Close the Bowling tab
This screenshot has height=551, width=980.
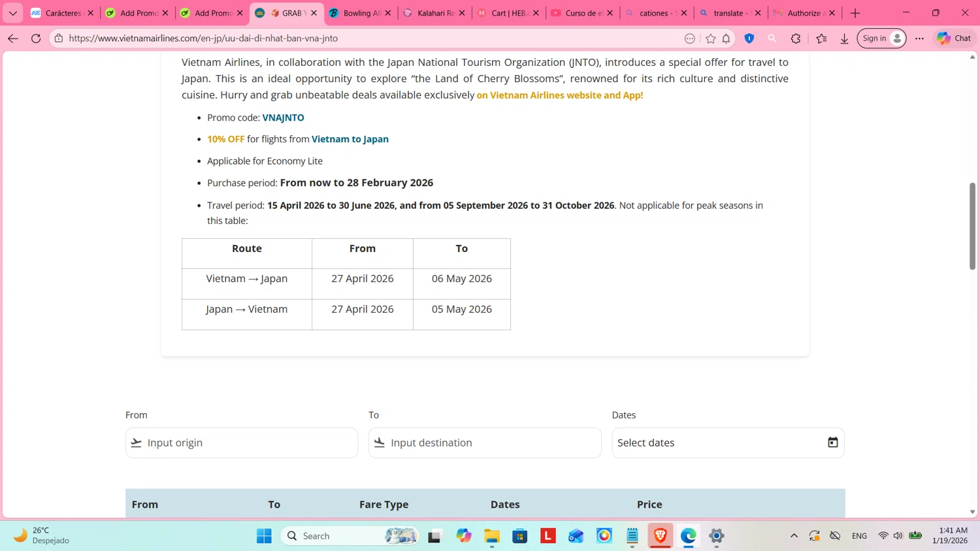coord(388,13)
